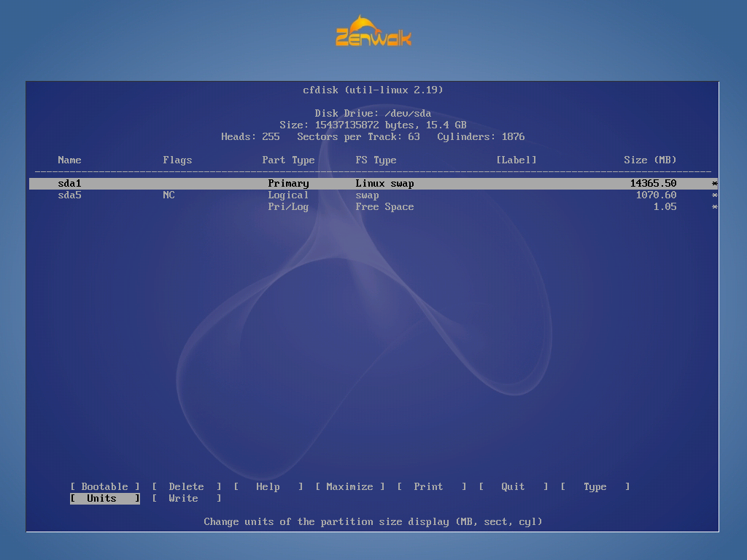747x560 pixels.
Task: Select the sda5 logical partition row
Action: pyautogui.click(x=69, y=195)
